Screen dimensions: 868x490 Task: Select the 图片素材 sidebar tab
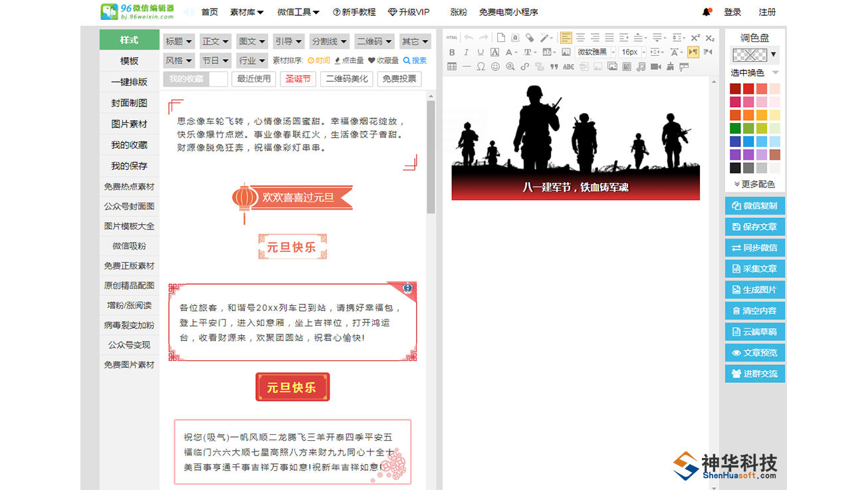point(130,124)
